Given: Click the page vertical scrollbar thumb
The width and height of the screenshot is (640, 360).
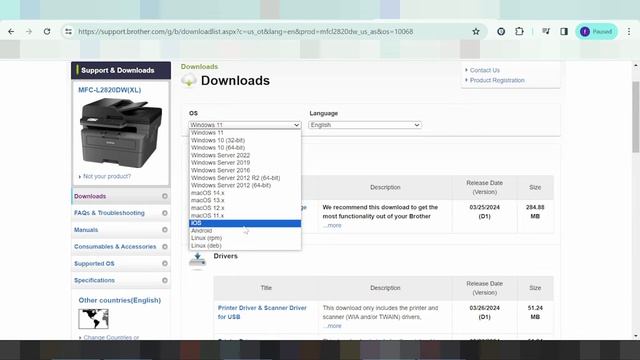Looking at the screenshot, I should (636, 117).
